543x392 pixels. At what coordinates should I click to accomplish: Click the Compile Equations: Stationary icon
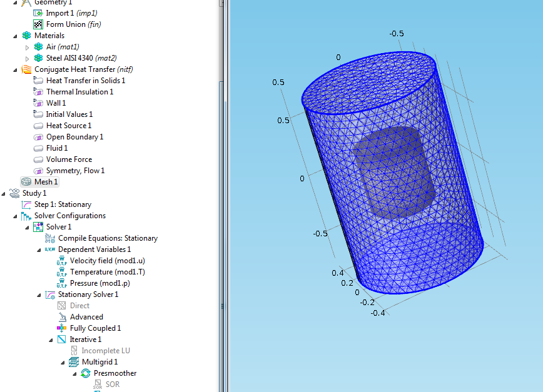coord(50,238)
